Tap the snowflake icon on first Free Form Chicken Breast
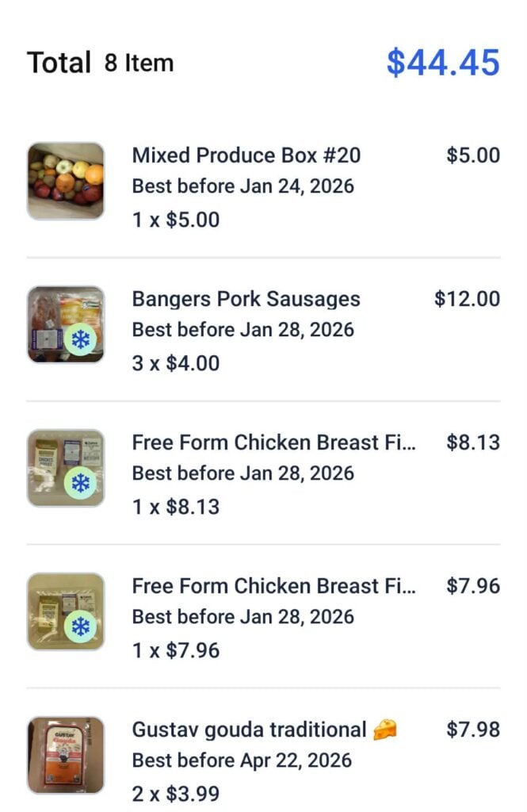 (82, 481)
